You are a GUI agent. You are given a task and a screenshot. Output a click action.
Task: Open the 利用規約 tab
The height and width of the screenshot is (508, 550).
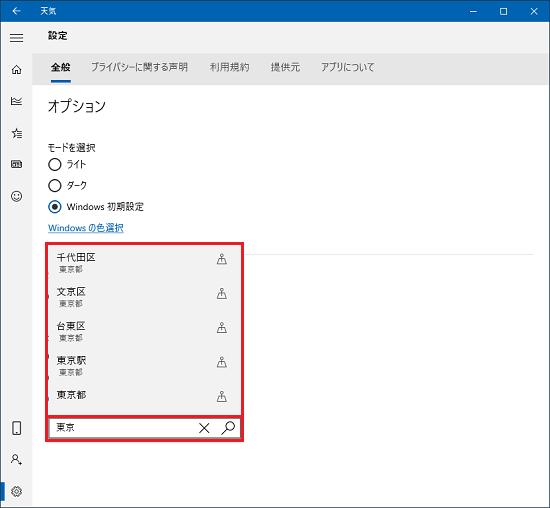click(x=229, y=67)
